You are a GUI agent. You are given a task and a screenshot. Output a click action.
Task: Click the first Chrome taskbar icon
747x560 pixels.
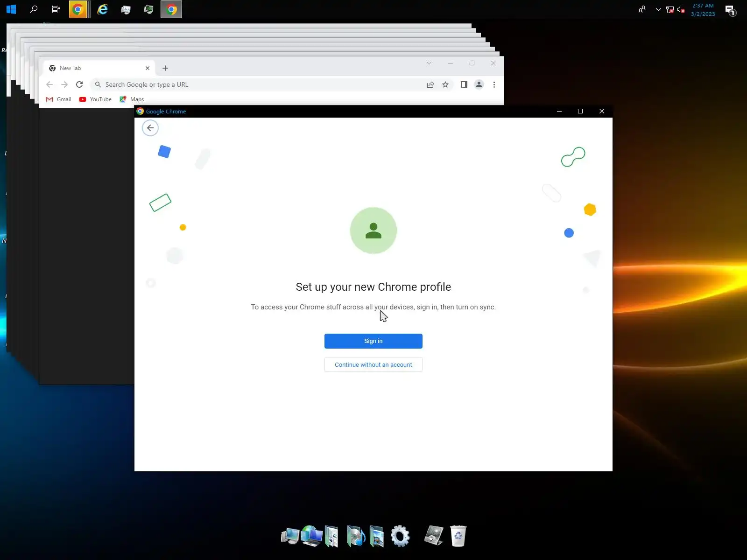[78, 9]
